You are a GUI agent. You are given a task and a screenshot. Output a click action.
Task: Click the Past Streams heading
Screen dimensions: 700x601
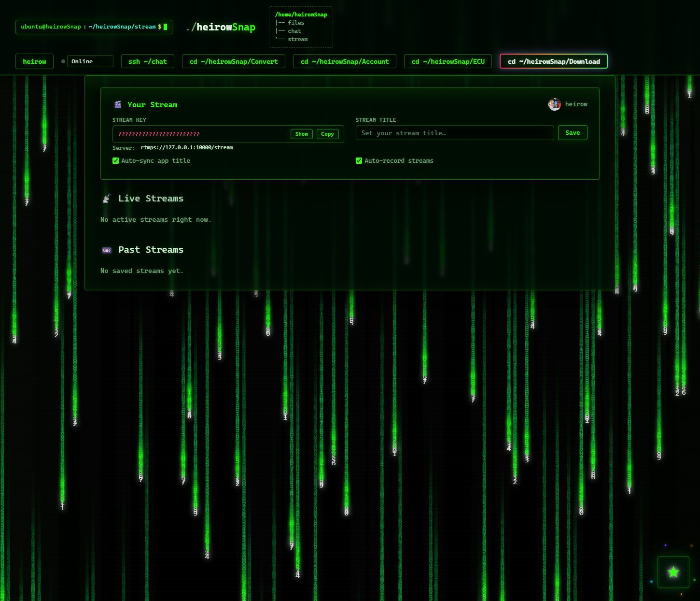[151, 250]
